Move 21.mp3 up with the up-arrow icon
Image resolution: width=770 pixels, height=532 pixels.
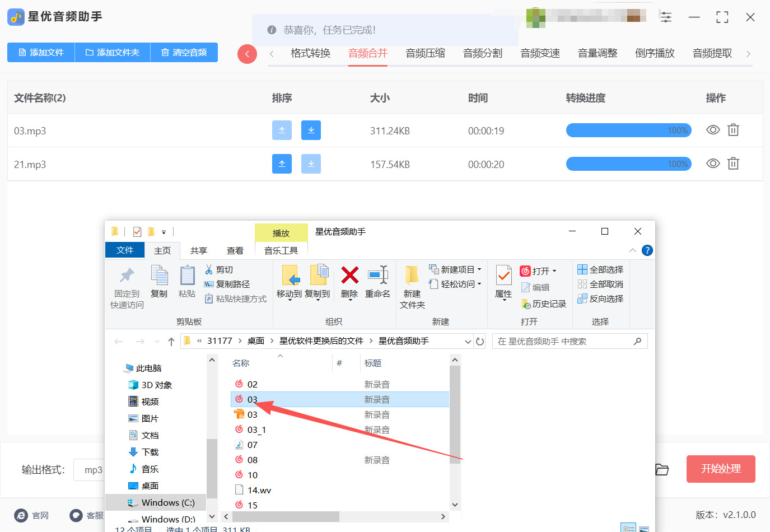point(282,163)
